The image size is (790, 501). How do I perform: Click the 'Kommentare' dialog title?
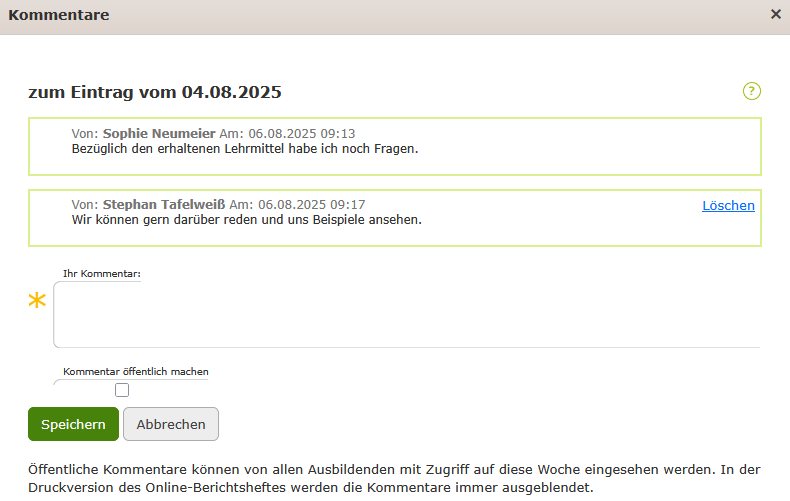pyautogui.click(x=58, y=15)
